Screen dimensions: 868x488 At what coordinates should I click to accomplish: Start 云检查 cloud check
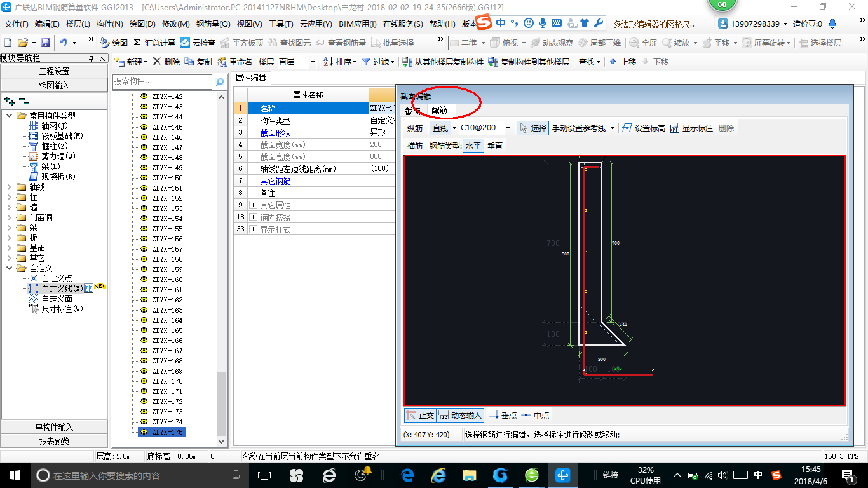coord(198,43)
